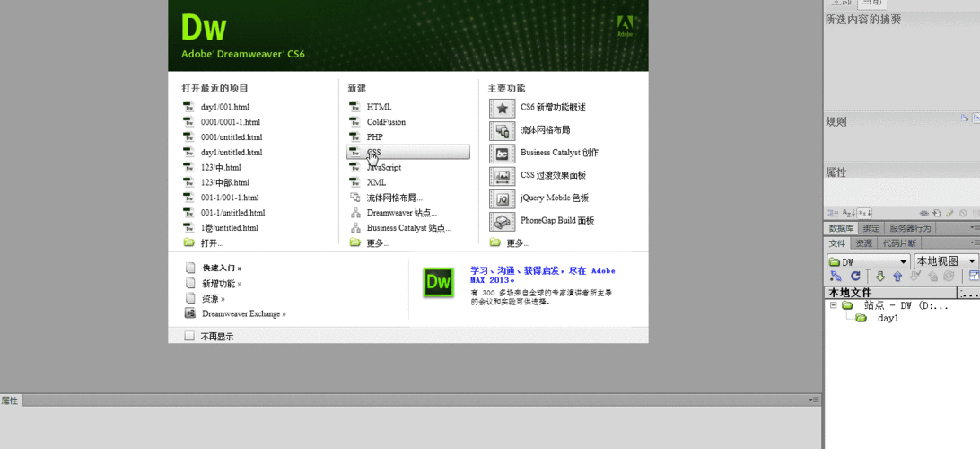Tick the 不再显示 checkbox

point(189,336)
